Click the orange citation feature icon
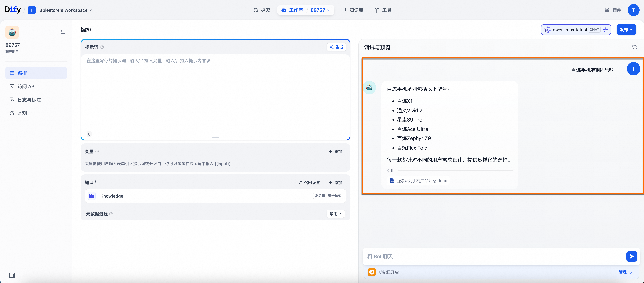 [372, 272]
